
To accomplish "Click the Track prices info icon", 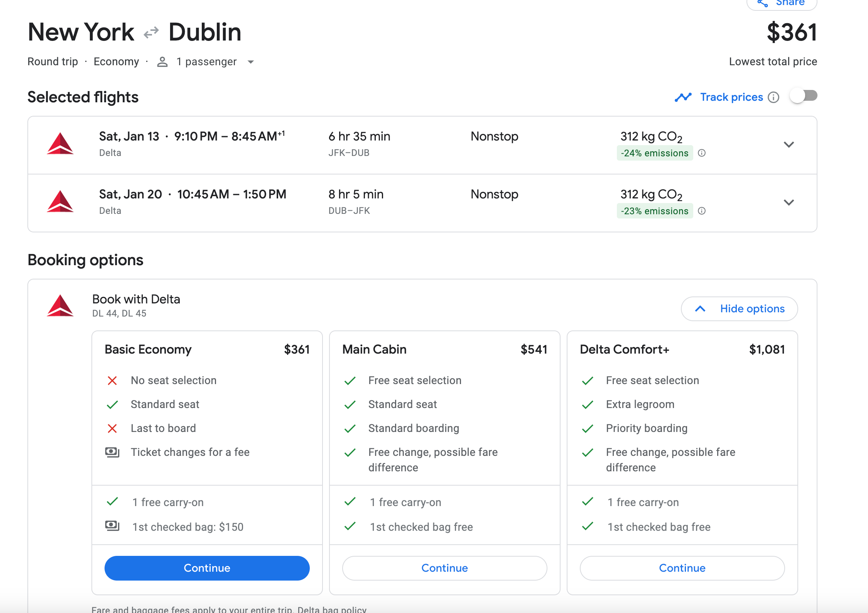I will click(773, 97).
